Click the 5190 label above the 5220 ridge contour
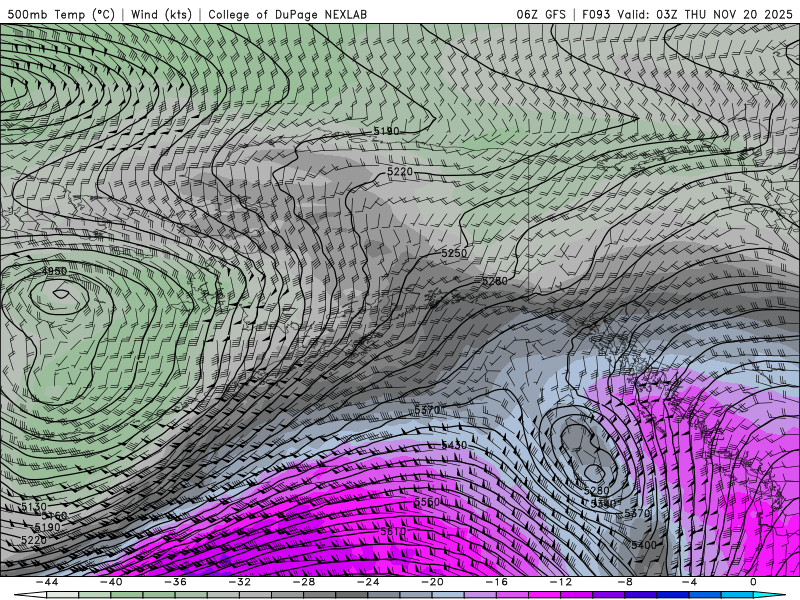 (x=386, y=131)
